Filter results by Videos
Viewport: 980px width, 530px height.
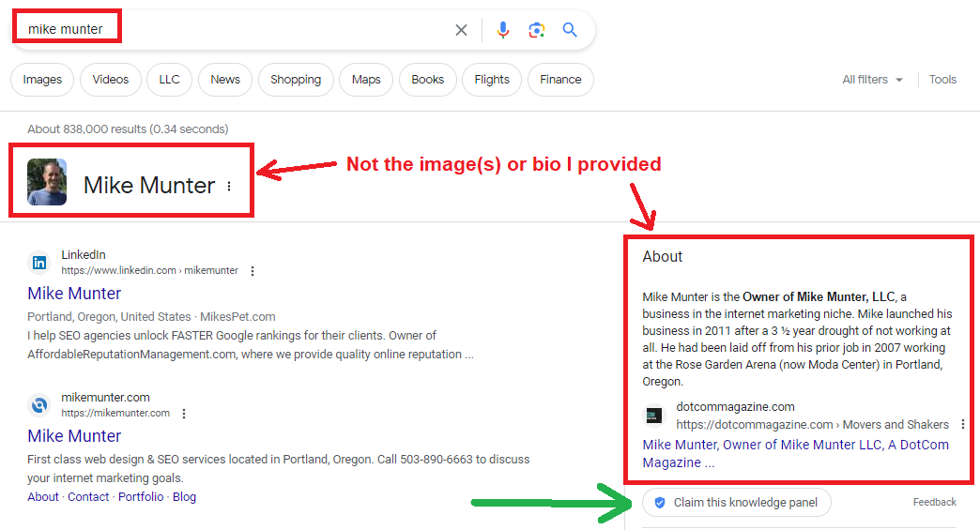pos(111,80)
